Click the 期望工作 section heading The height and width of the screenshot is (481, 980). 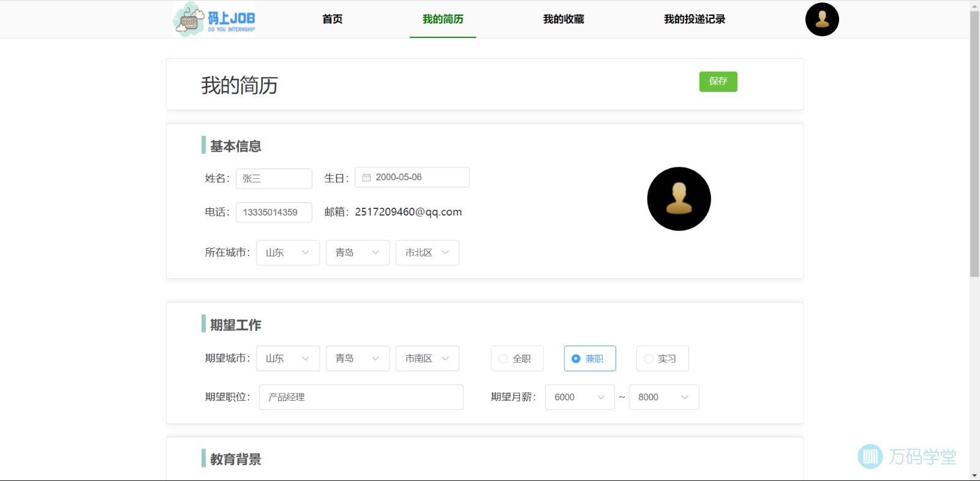[x=236, y=325]
